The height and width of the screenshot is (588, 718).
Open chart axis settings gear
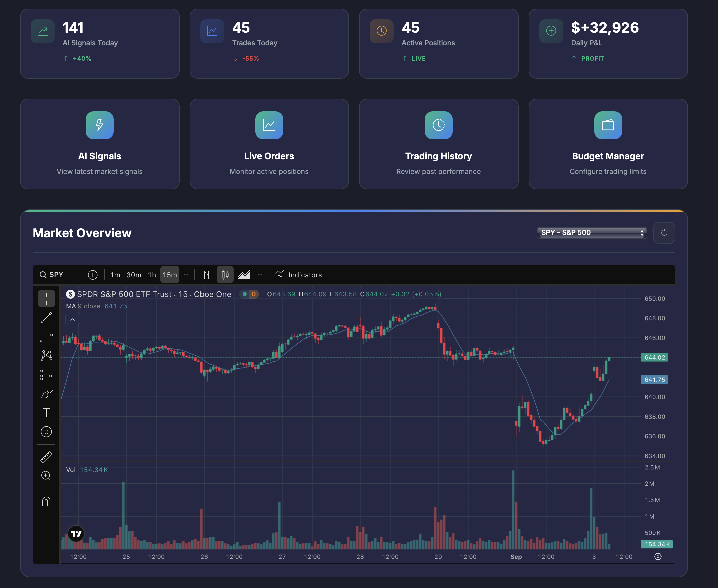click(x=658, y=557)
